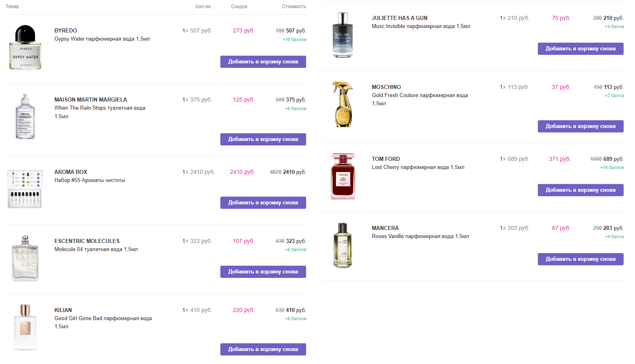
Task: Click the Mancera Roses Vanille bottle image
Action: click(x=343, y=245)
